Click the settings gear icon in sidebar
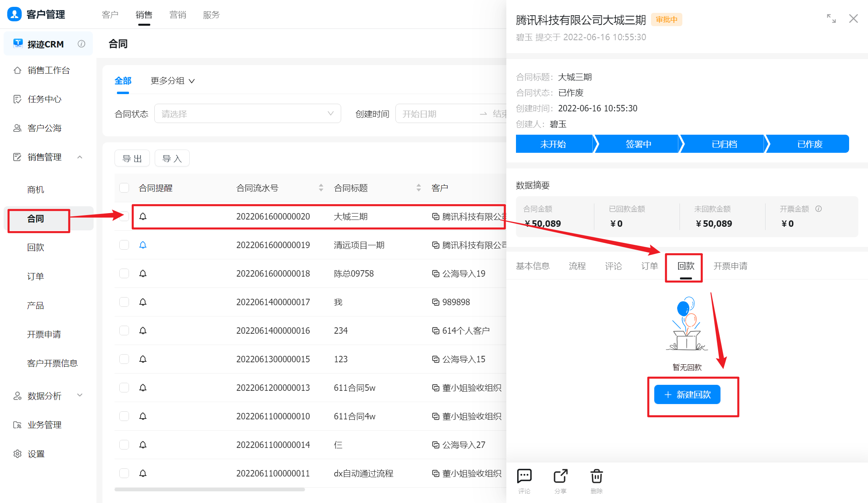This screenshot has height=503, width=868. (17, 454)
